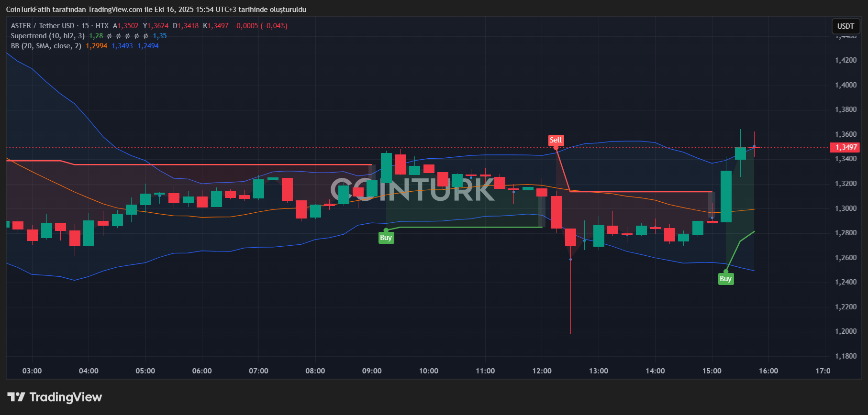Click the 06:00 time axis label
This screenshot has height=415, width=868.
click(x=202, y=371)
